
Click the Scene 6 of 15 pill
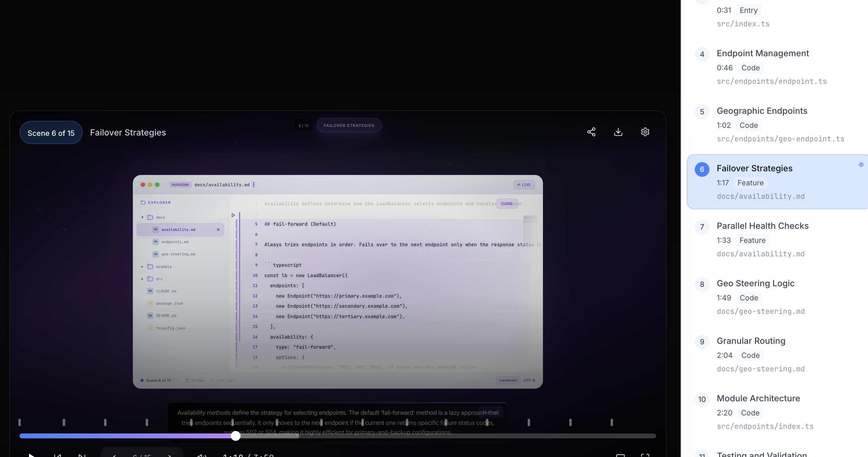(51, 133)
